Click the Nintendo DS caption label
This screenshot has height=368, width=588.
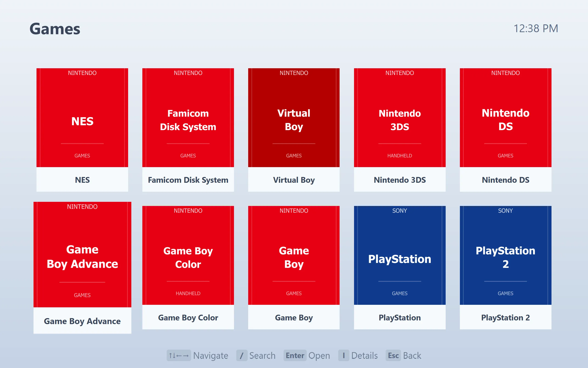505,180
